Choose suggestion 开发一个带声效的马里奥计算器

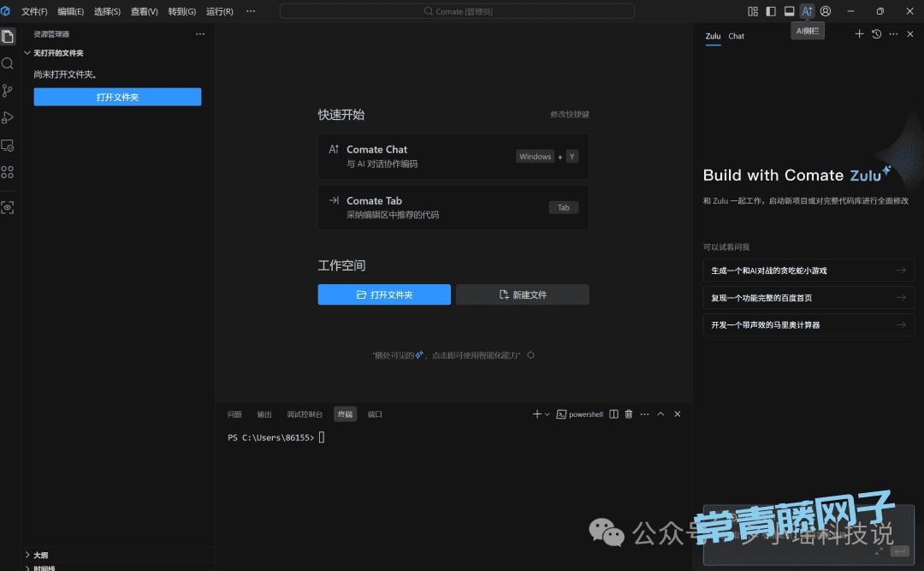point(808,325)
